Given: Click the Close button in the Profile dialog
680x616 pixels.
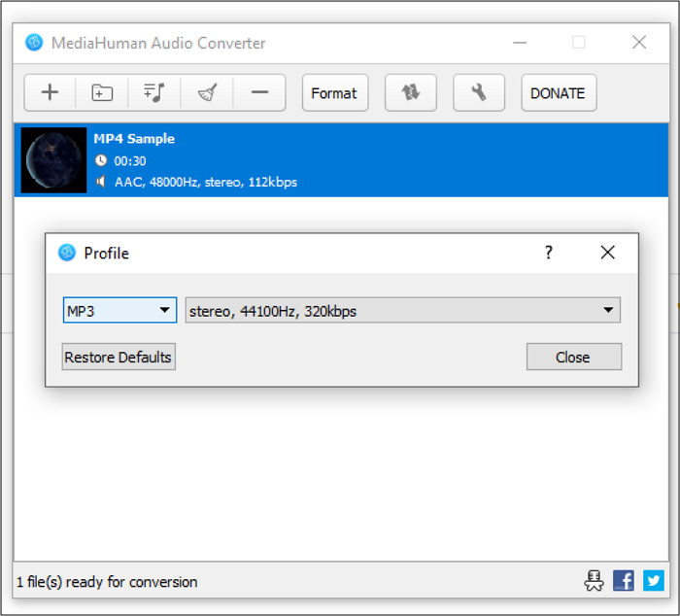Looking at the screenshot, I should pyautogui.click(x=573, y=357).
